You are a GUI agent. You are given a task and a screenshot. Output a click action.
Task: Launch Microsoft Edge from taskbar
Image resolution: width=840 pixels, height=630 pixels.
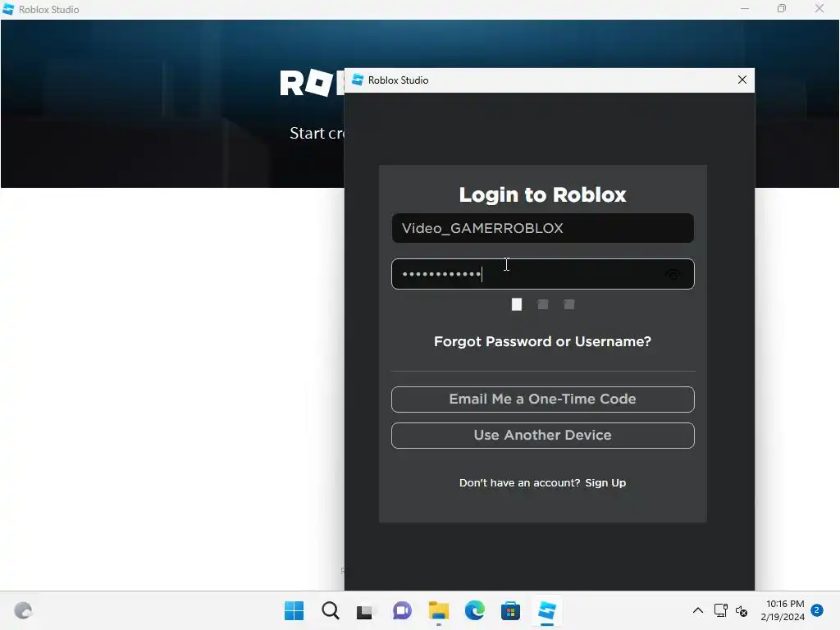point(475,610)
